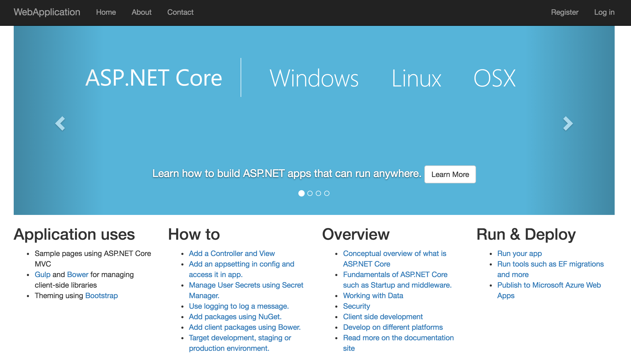631x364 pixels.
Task: Click the previous slide left chevron arrow
Action: tap(60, 123)
